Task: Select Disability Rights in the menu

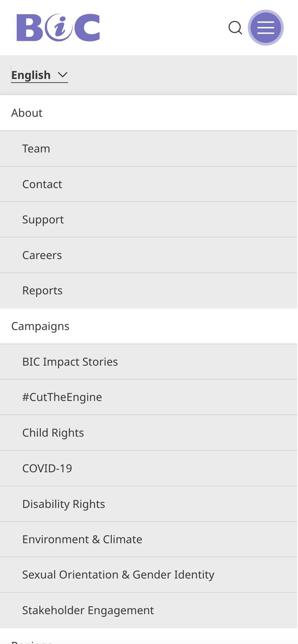Action: [64, 504]
